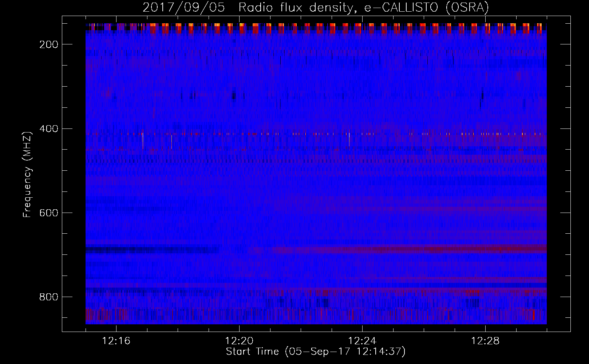
Task: Click the date "2017/09/05" in the title
Action: (184, 8)
